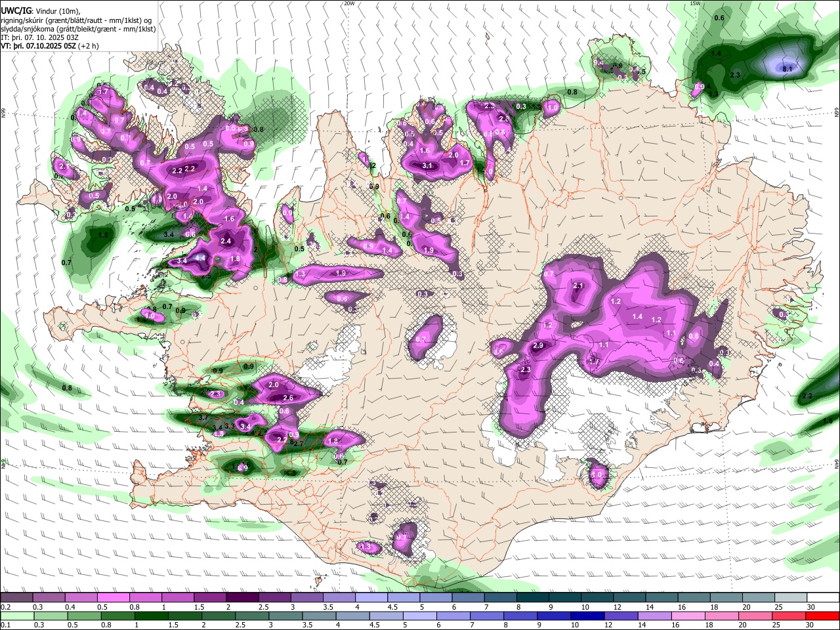The height and width of the screenshot is (630, 840).
Task: Click the 'VT: þri. 07.10.2025 05Z' line
Action: (50, 46)
